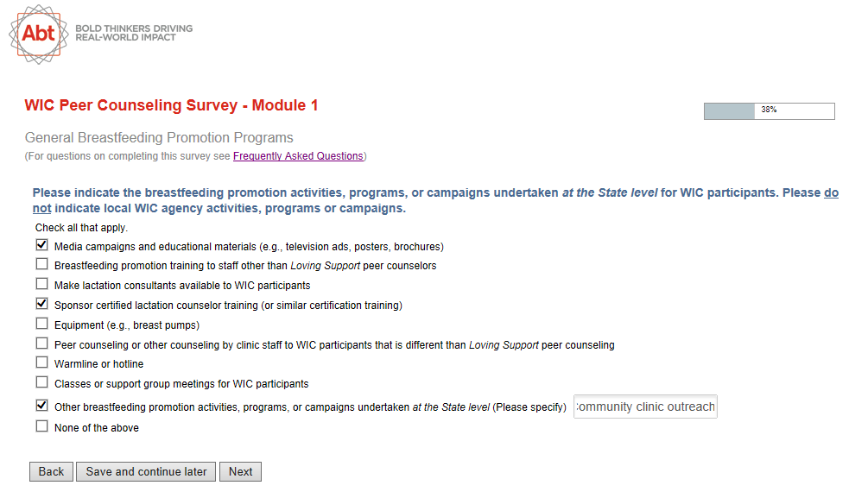Screen dimensions: 868x498
Task: Click the Bold Thinkers Driving Real-World Impact tagline
Action: click(134, 33)
